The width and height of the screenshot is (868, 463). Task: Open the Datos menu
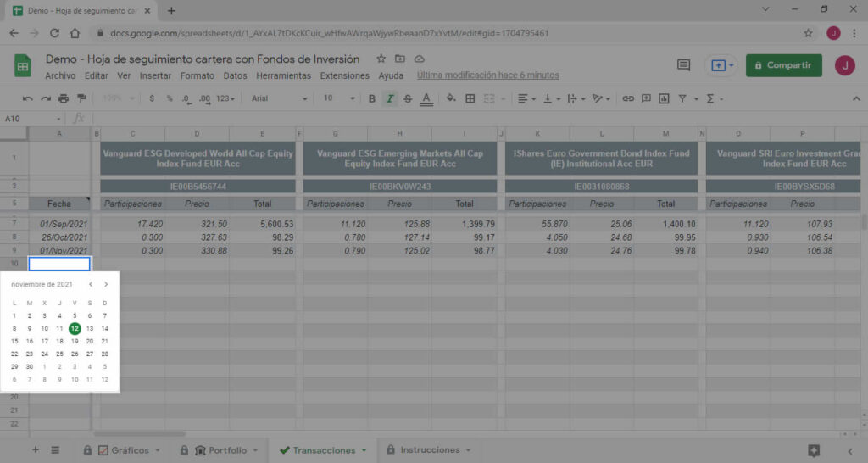[x=236, y=75]
